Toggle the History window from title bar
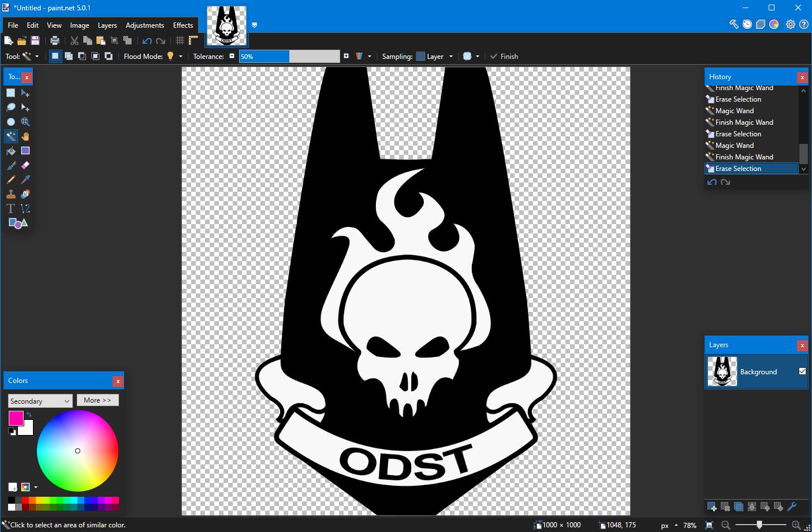This screenshot has width=812, height=532. point(747,24)
